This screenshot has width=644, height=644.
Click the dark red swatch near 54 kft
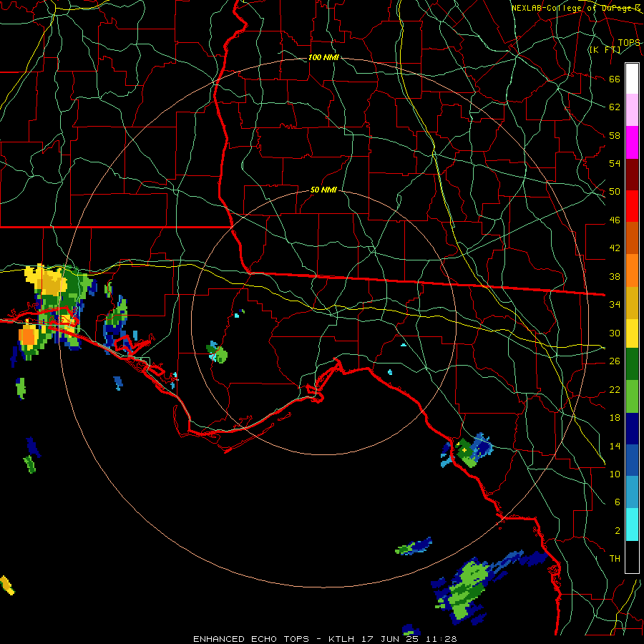(x=632, y=175)
